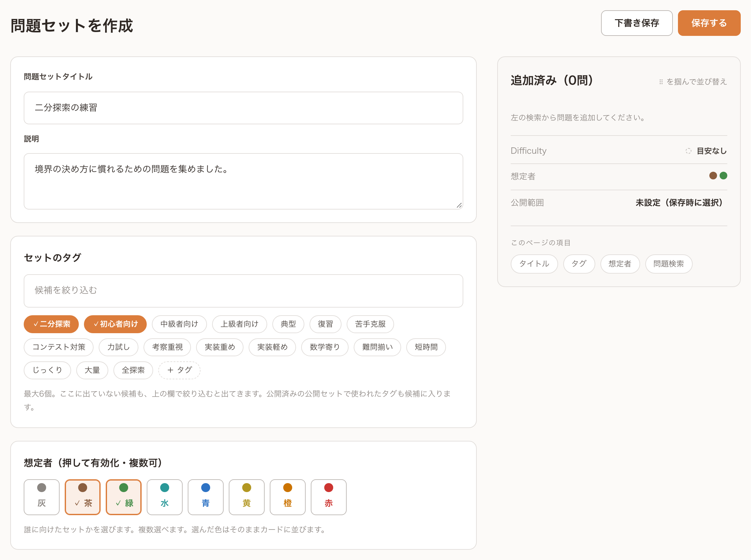Screen dimensions: 751x560
Task: Click the 下書き保存 button
Action: tap(636, 23)
